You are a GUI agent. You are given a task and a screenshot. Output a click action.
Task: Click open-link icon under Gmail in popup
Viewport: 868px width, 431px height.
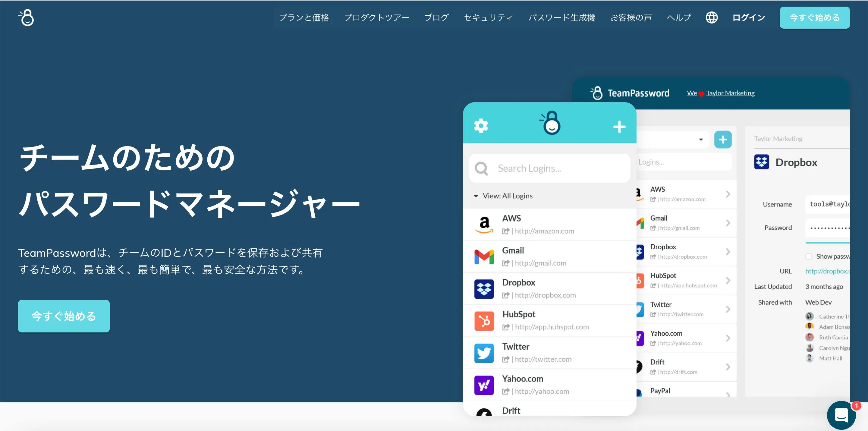(505, 263)
